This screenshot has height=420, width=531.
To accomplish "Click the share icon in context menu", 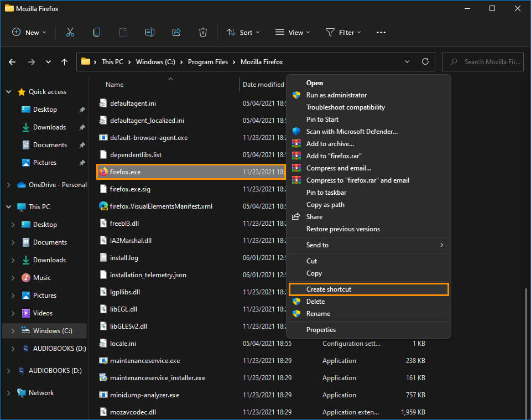I will (x=296, y=216).
